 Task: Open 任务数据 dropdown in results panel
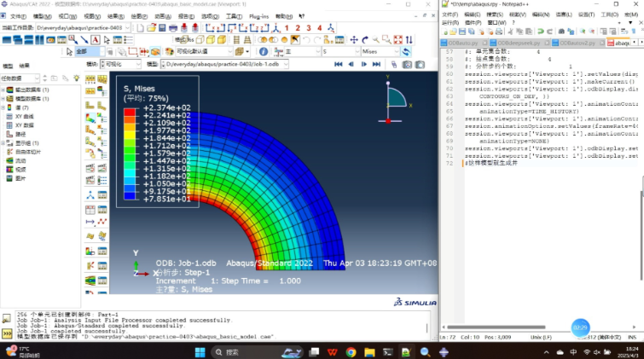click(37, 78)
